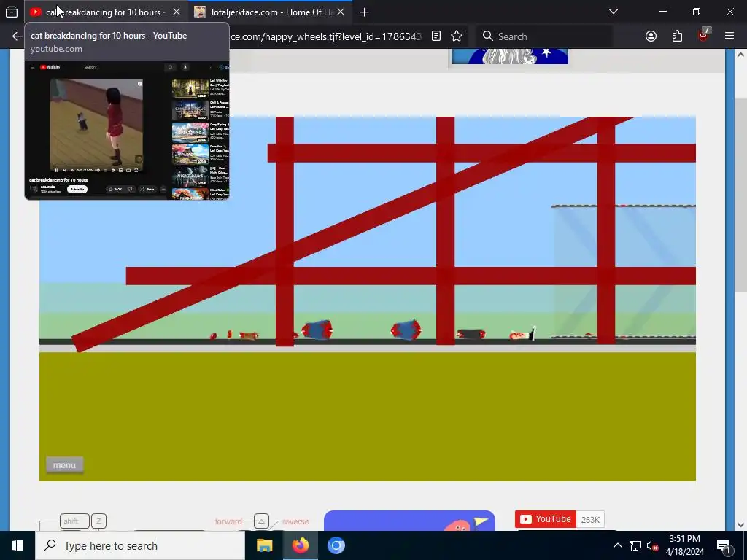The image size is (747, 560).
Task: Click the 253K subscriber count
Action: (x=590, y=519)
